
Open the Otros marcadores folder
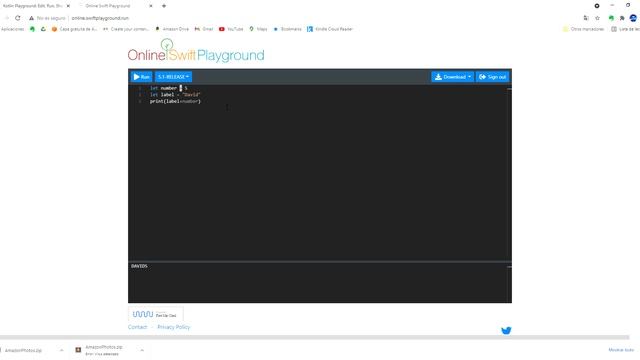pos(583,29)
